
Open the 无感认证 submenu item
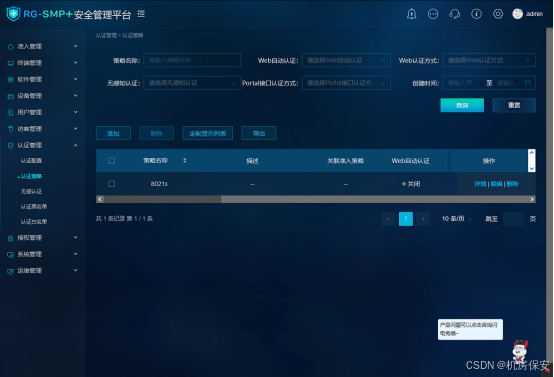31,192
